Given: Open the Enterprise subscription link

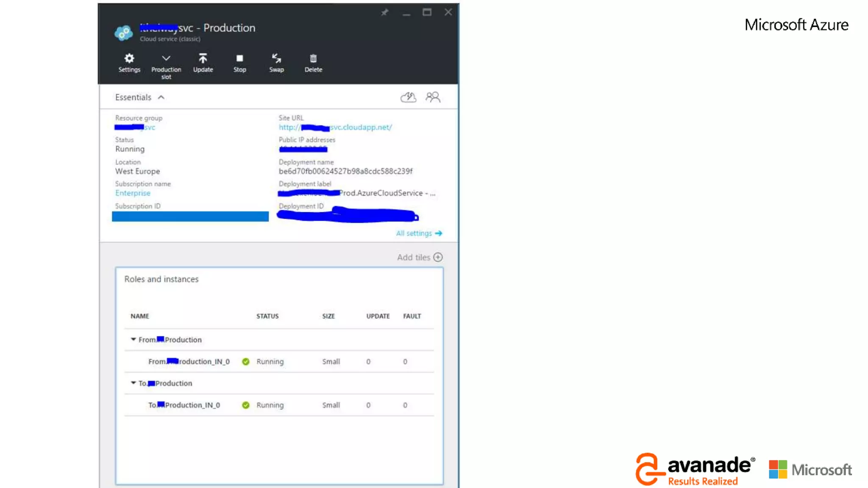Looking at the screenshot, I should pos(133,193).
